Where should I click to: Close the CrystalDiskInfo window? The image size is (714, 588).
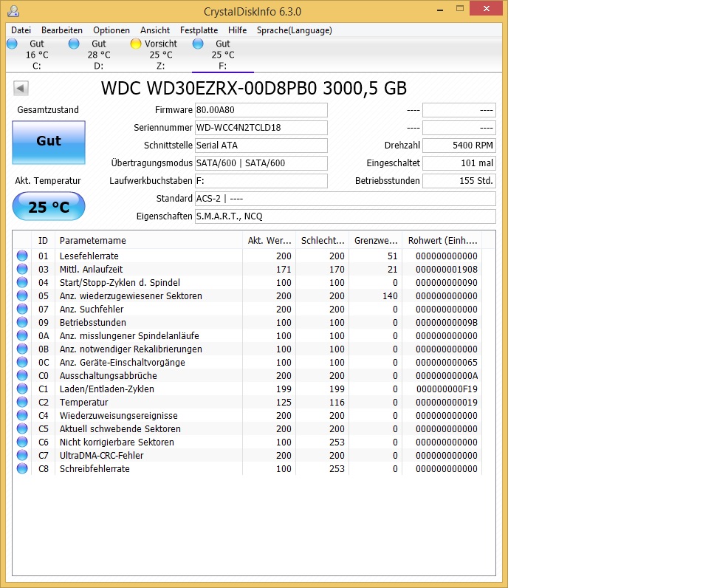487,9
